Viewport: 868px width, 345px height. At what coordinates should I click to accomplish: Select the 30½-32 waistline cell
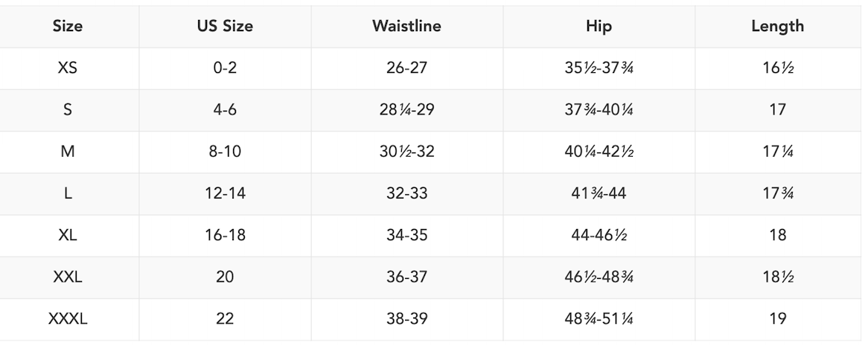pyautogui.click(x=406, y=152)
